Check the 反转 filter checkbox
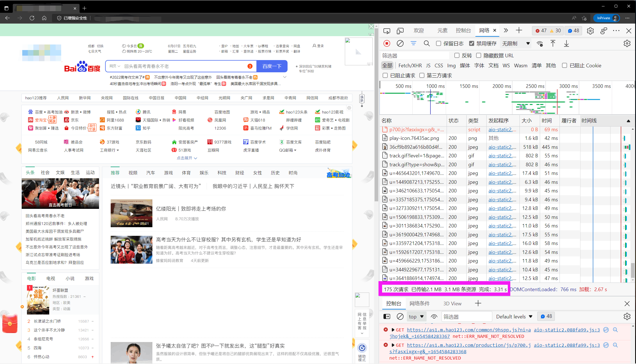The height and width of the screenshot is (364, 636). point(456,56)
